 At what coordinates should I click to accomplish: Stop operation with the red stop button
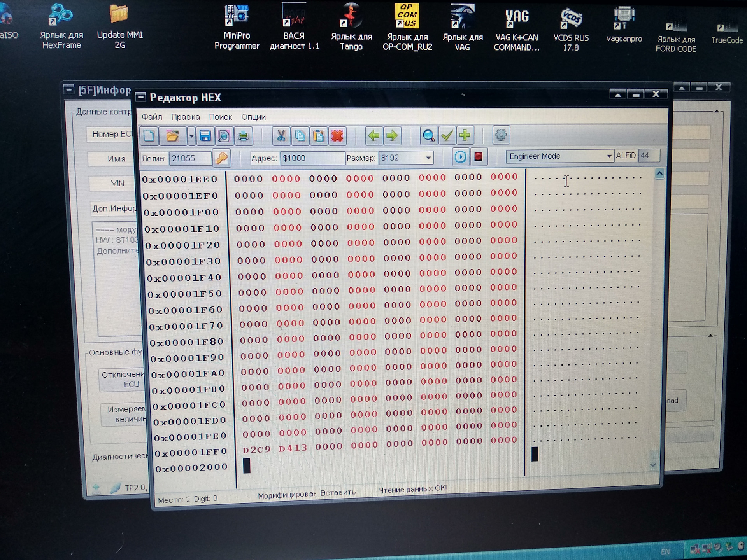pos(479,157)
